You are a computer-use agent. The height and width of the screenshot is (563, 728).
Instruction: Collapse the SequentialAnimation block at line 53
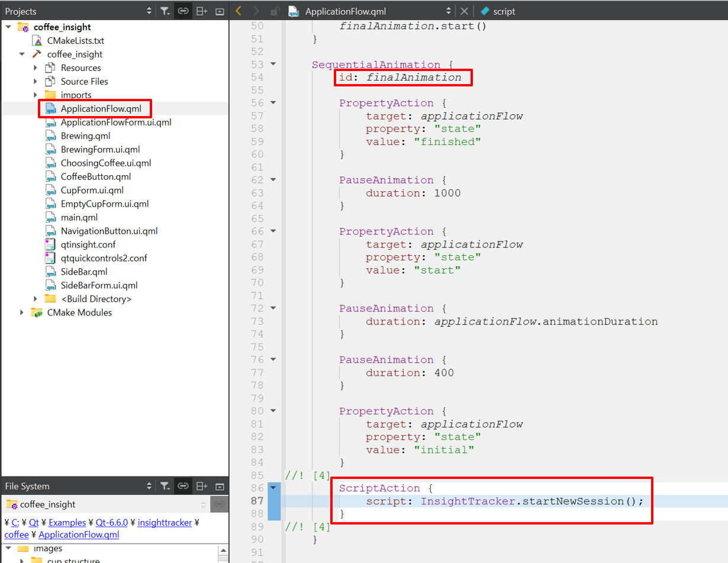point(273,65)
